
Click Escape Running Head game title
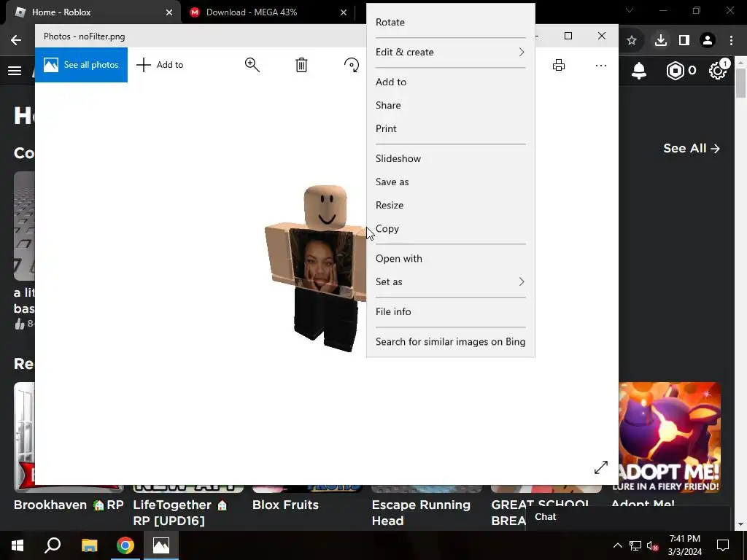coord(421,513)
